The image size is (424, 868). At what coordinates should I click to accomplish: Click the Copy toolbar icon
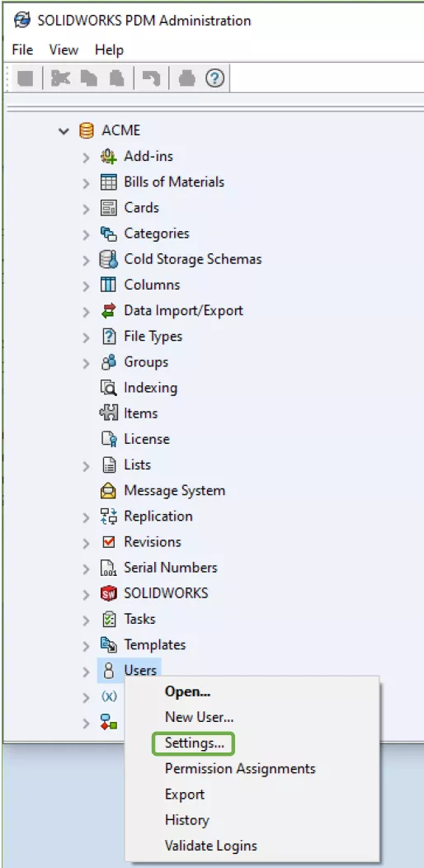click(87, 79)
